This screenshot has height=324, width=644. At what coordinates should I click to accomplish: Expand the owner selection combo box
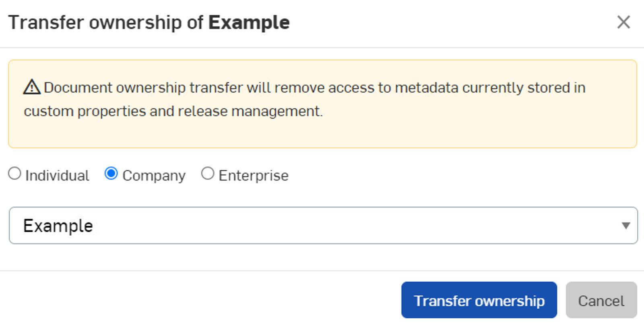point(322,225)
